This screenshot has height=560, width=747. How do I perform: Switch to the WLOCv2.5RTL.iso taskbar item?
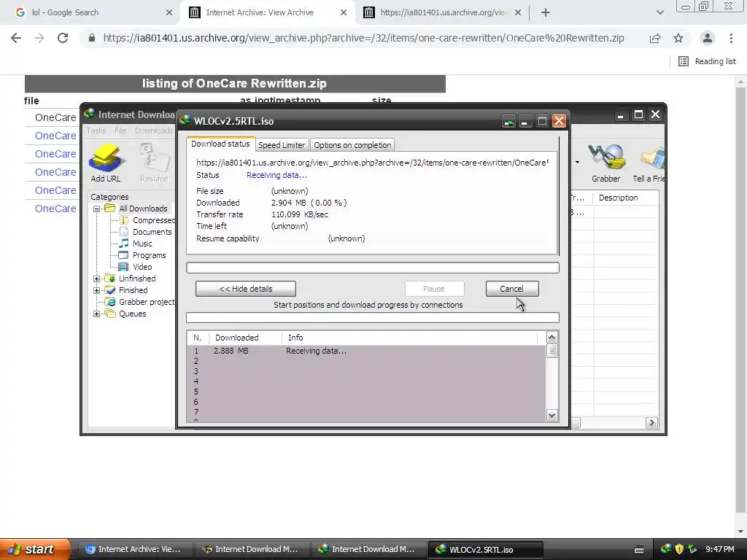pos(485,550)
